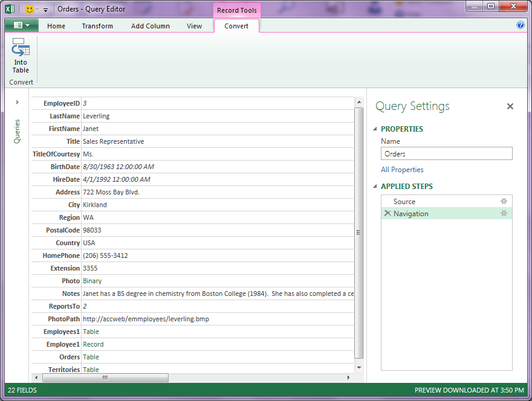Select the Country value USA
The height and width of the screenshot is (401, 532).
pyautogui.click(x=89, y=243)
